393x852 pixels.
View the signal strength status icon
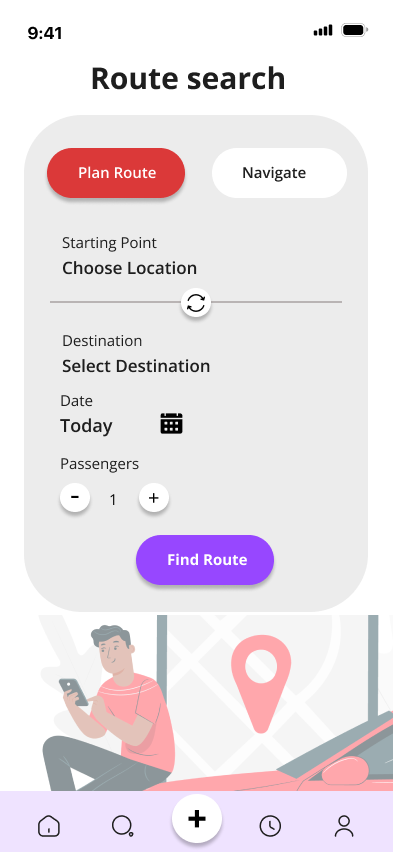[x=323, y=30]
